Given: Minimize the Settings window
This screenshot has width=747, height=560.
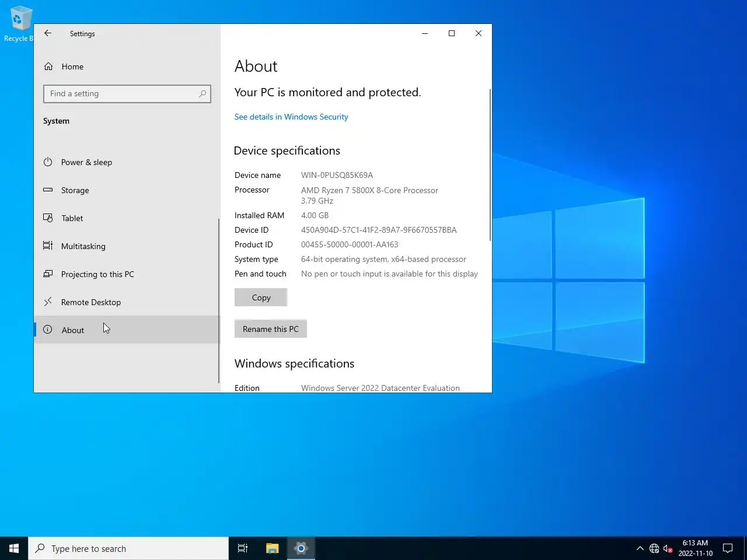Looking at the screenshot, I should pos(425,33).
